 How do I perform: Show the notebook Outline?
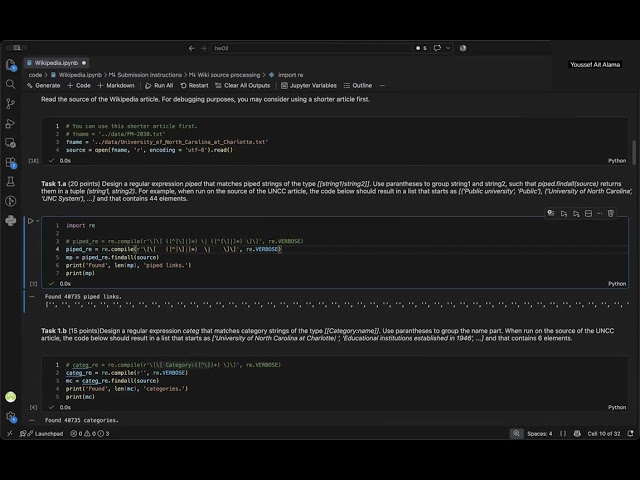click(358, 85)
